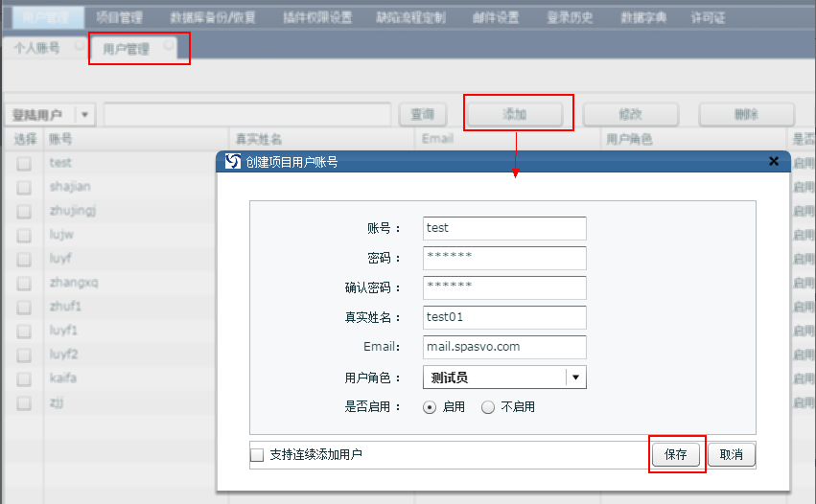The image size is (816, 504).
Task: Select the 不启用 radio button
Action: 488,407
